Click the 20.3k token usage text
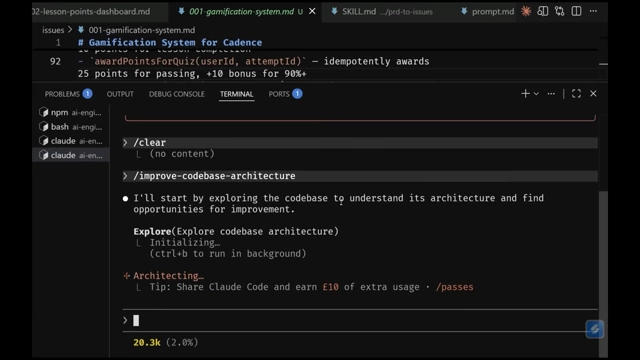 pyautogui.click(x=147, y=342)
